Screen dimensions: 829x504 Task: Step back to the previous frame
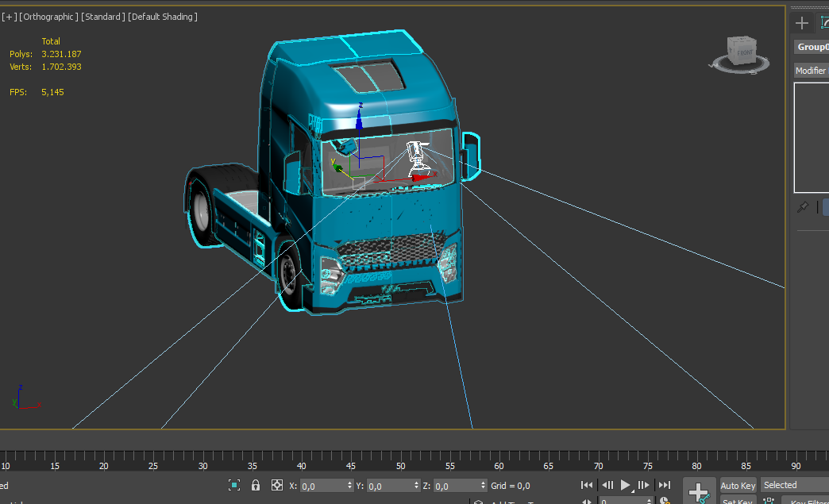(x=607, y=485)
